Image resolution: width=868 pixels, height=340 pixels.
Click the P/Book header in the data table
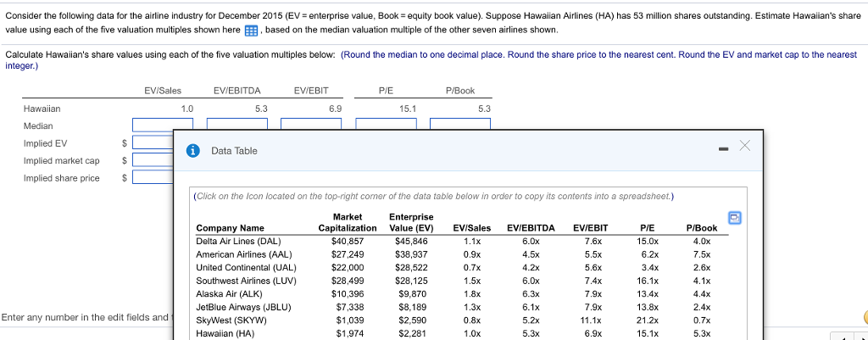[701, 228]
